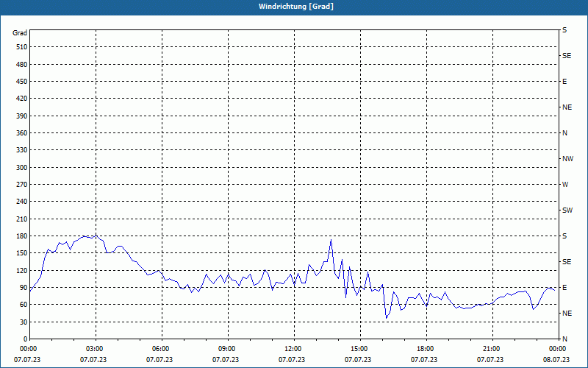Select the 60 y-axis tick label
This screenshot has height=368, width=588.
click(x=24, y=304)
